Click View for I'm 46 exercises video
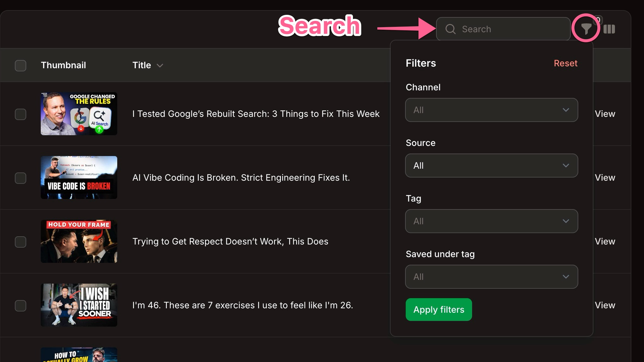644x362 pixels. point(605,305)
